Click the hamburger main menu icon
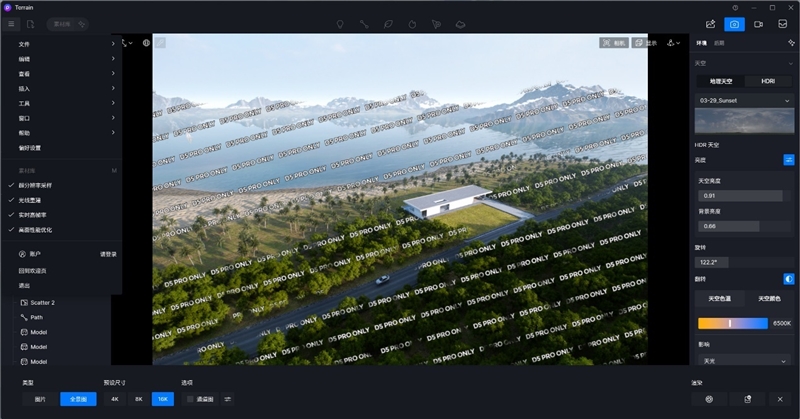 [x=11, y=23]
